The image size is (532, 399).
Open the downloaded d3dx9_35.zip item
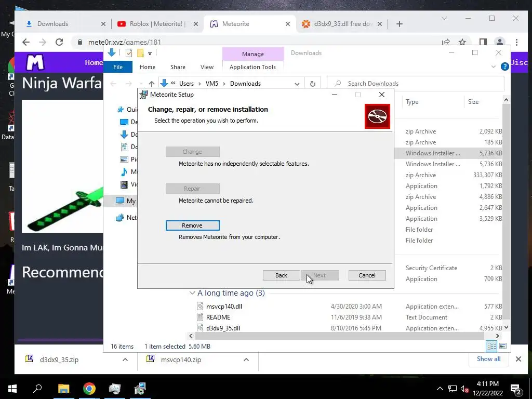coord(59,360)
